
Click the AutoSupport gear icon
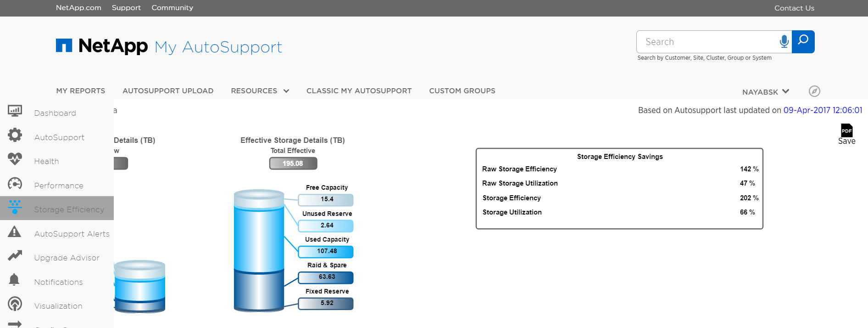click(15, 135)
